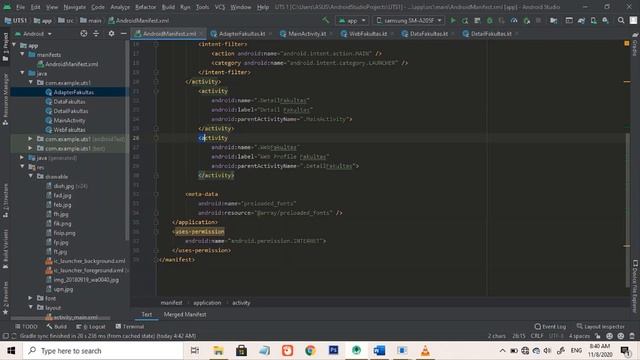The height and width of the screenshot is (360, 640).
Task: Click the Make Project hammer icon
Action: 325,20
